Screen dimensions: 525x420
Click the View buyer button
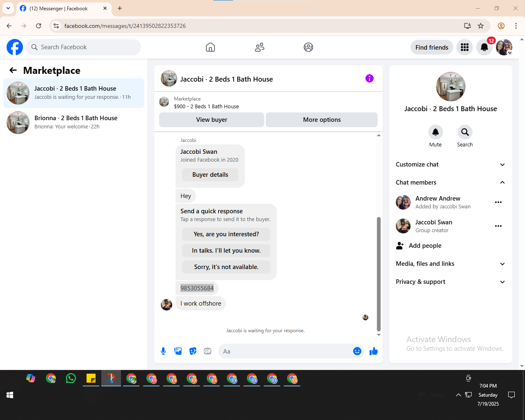(212, 120)
